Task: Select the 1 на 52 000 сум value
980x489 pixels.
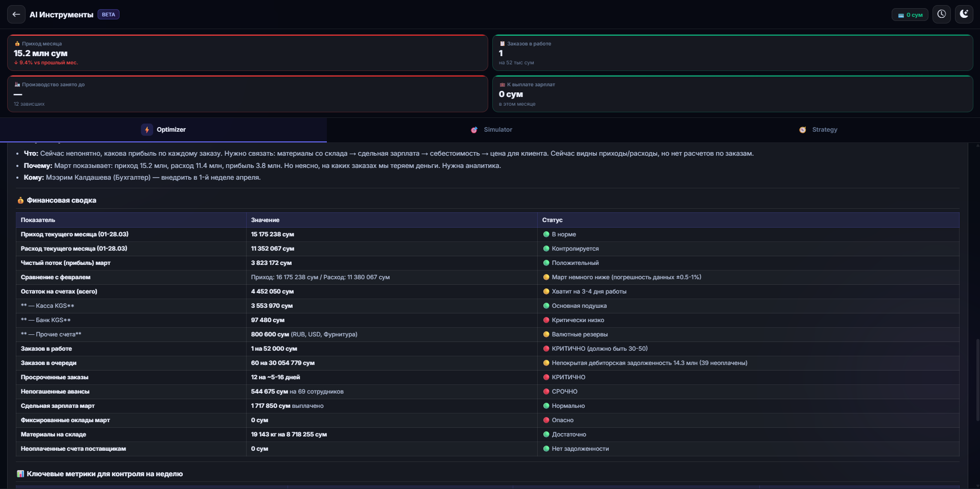Action: (x=274, y=349)
